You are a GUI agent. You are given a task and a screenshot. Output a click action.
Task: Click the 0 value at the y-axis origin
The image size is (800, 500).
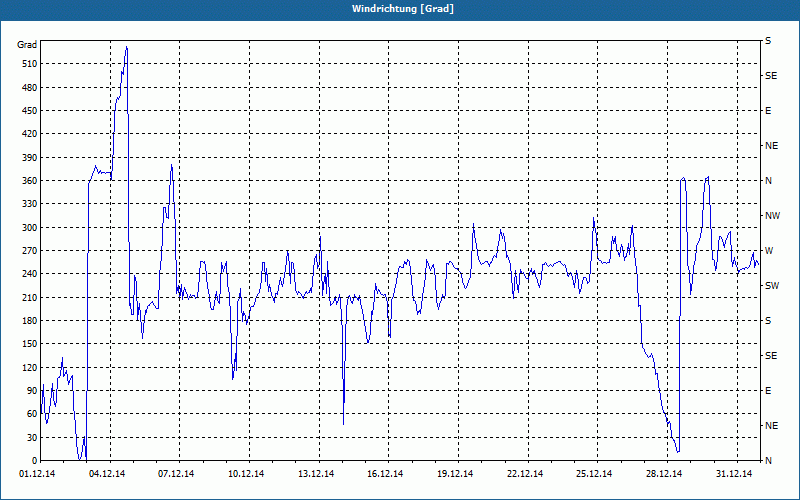point(35,461)
